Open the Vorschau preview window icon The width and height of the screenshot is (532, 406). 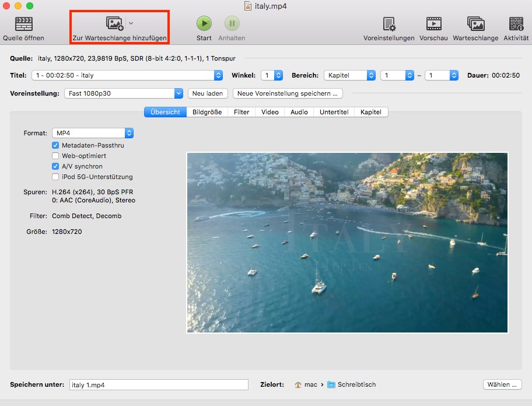[433, 24]
